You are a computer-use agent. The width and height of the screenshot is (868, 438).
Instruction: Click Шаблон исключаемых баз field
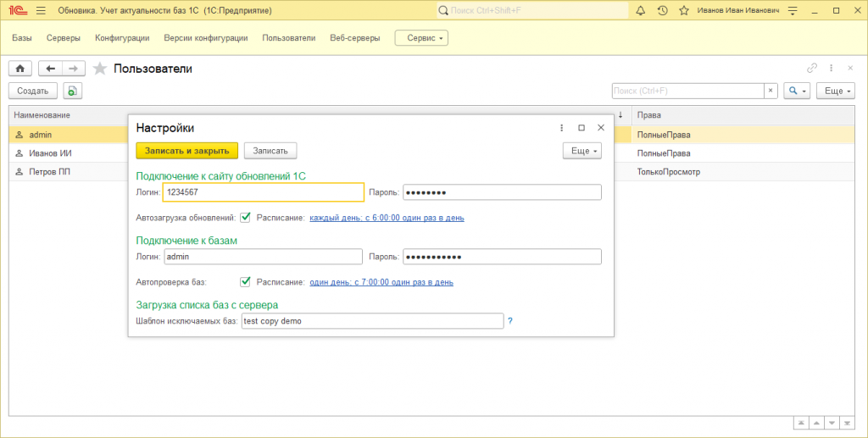point(373,321)
